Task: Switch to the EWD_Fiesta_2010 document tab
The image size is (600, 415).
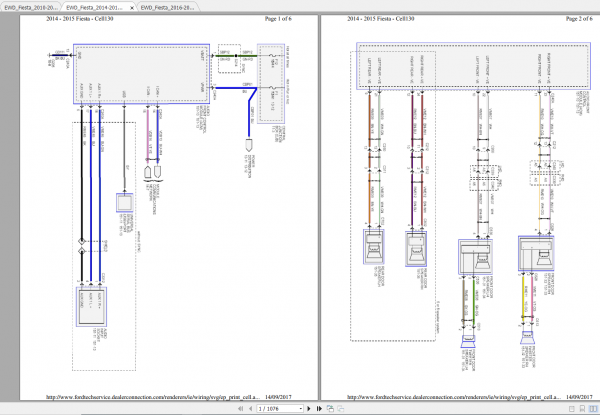Action: (31, 7)
